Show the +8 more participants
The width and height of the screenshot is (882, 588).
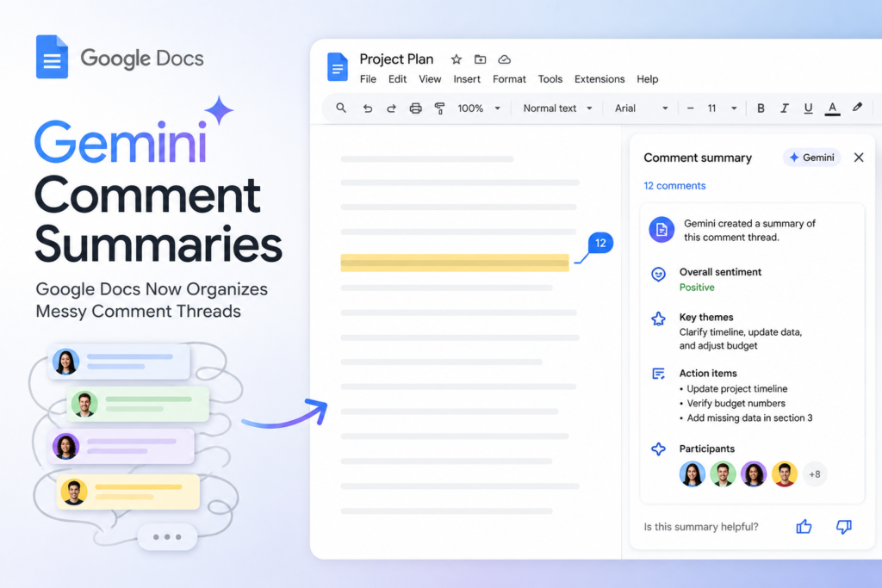point(815,474)
